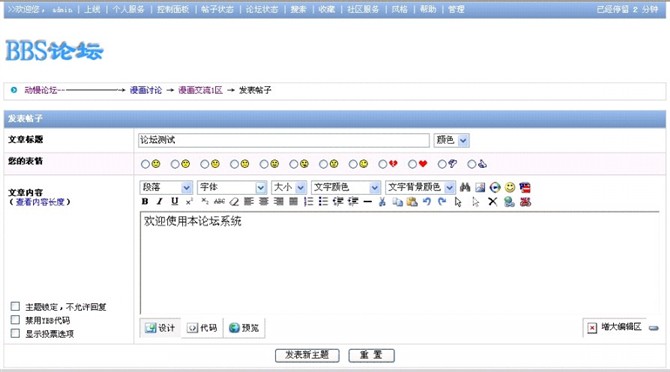Check 主题锁定，不允许回复 checkbox
The height and width of the screenshot is (372, 670).
(x=15, y=306)
